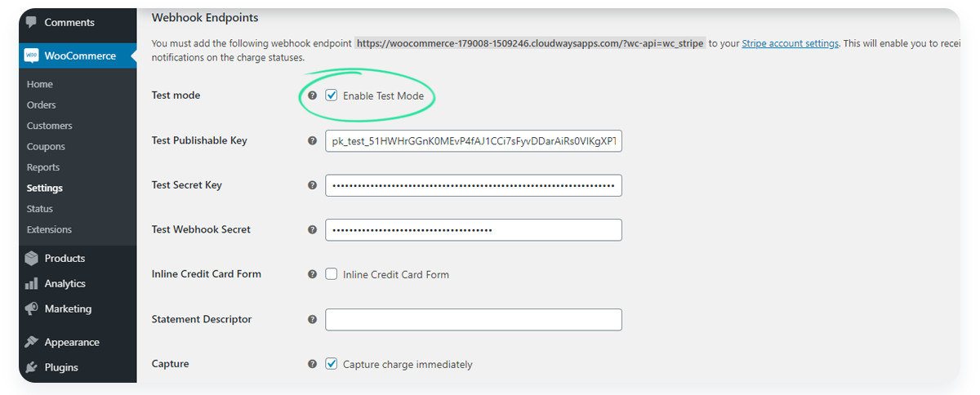980x395 pixels.
Task: Open the Orders submenu item
Action: 42,104
